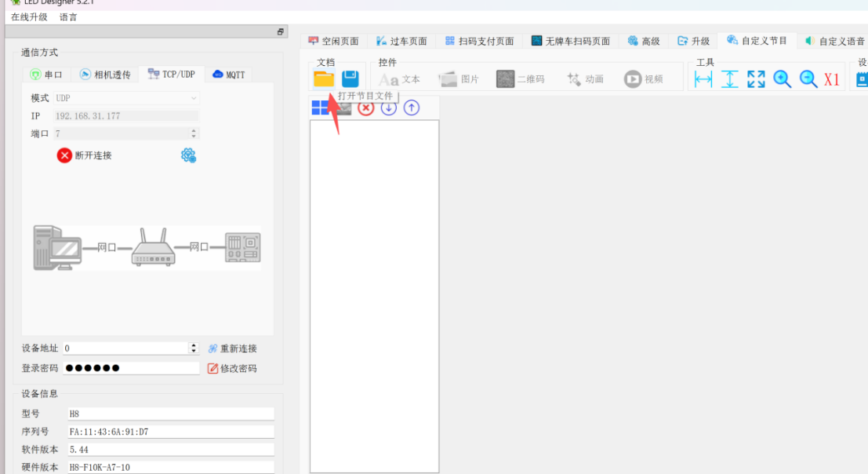This screenshot has height=474, width=868.
Task: Open connection settings via the blue gear icon
Action: click(188, 155)
